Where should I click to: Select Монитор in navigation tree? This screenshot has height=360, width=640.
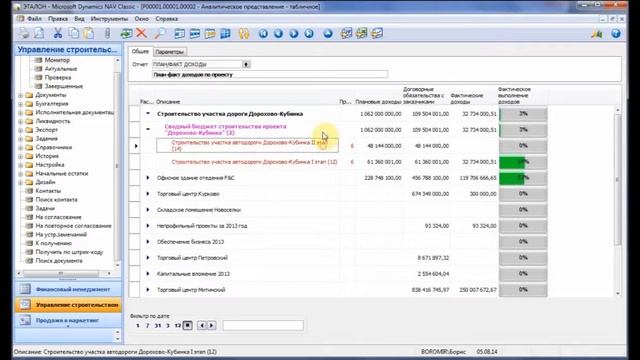[57, 60]
